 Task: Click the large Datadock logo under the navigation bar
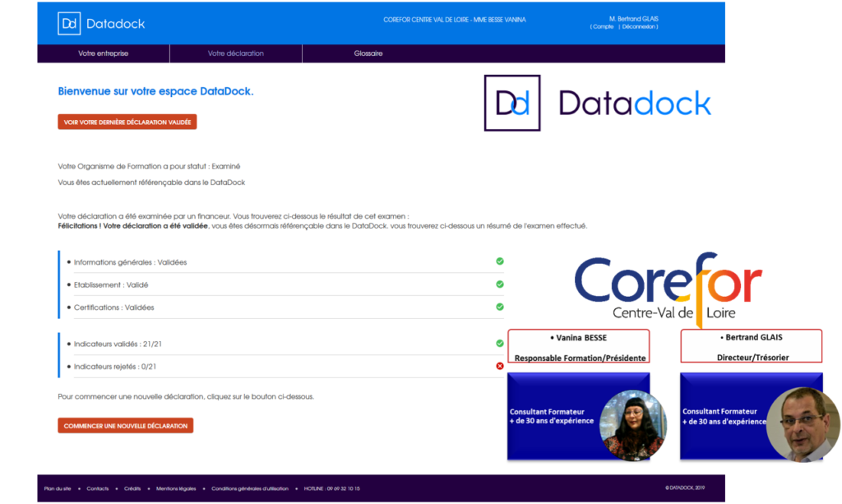tap(598, 103)
